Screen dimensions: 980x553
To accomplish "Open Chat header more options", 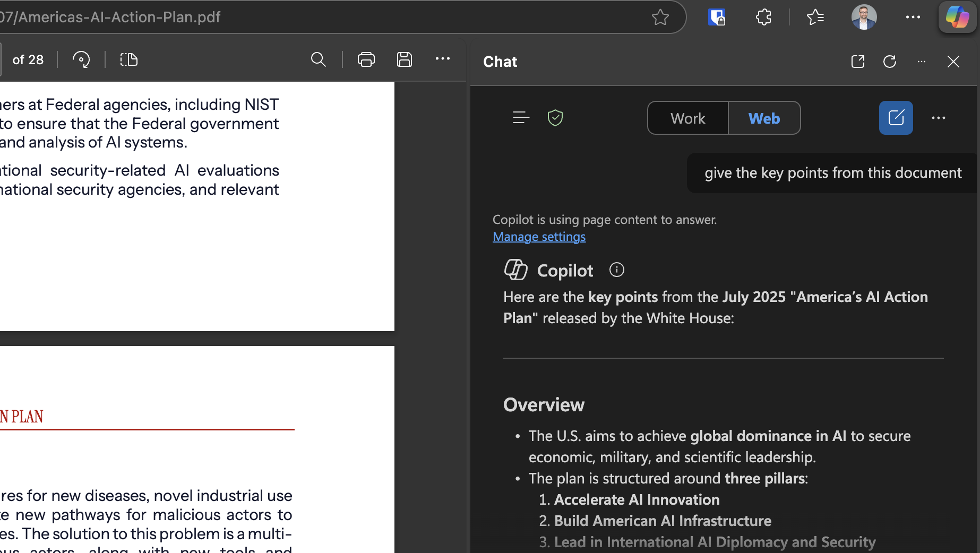I will 922,62.
